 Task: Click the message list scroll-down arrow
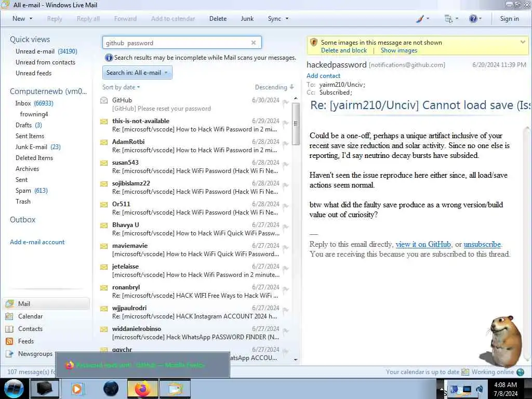(296, 360)
